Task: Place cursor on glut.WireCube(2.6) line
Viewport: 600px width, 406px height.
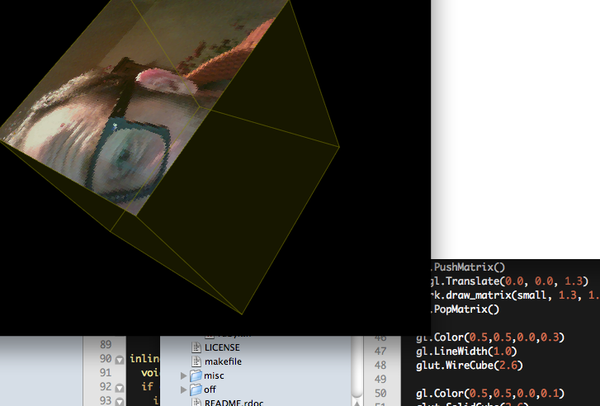Action: pos(469,365)
